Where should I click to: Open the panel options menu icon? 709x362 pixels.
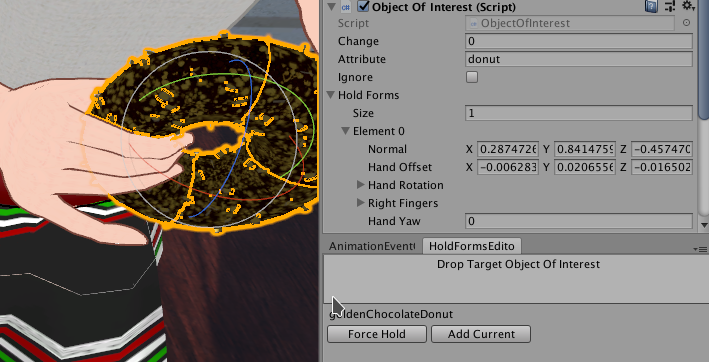[x=702, y=249]
